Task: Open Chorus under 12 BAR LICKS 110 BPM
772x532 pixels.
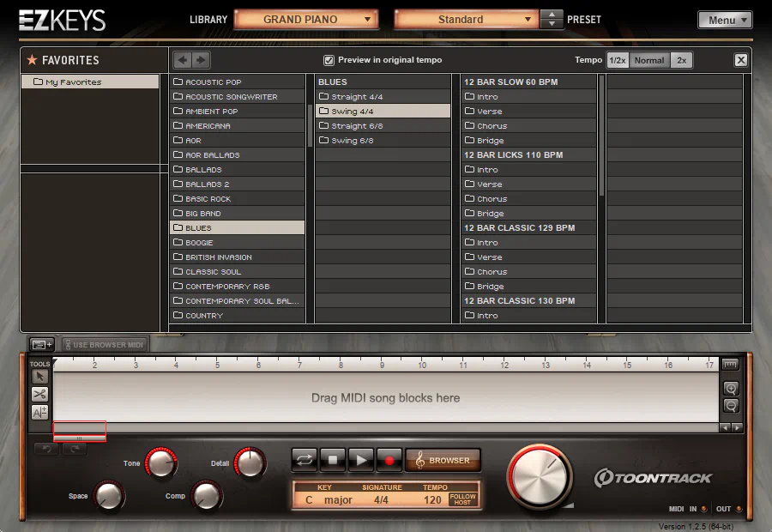Action: pos(528,198)
